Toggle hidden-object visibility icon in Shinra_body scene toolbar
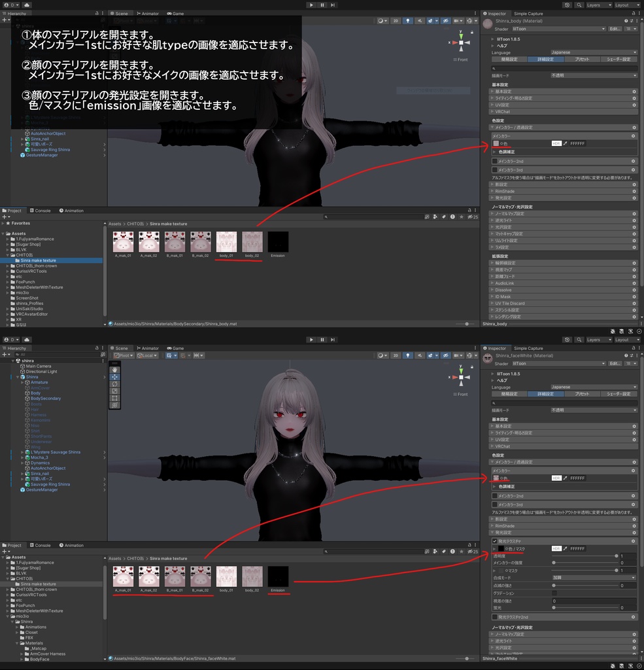Screen dimensions: 644x670 pos(445,20)
